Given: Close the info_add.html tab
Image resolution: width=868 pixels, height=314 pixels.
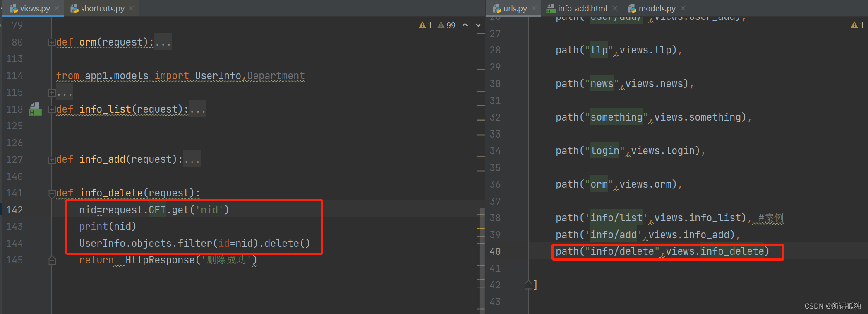Looking at the screenshot, I should pos(615,8).
